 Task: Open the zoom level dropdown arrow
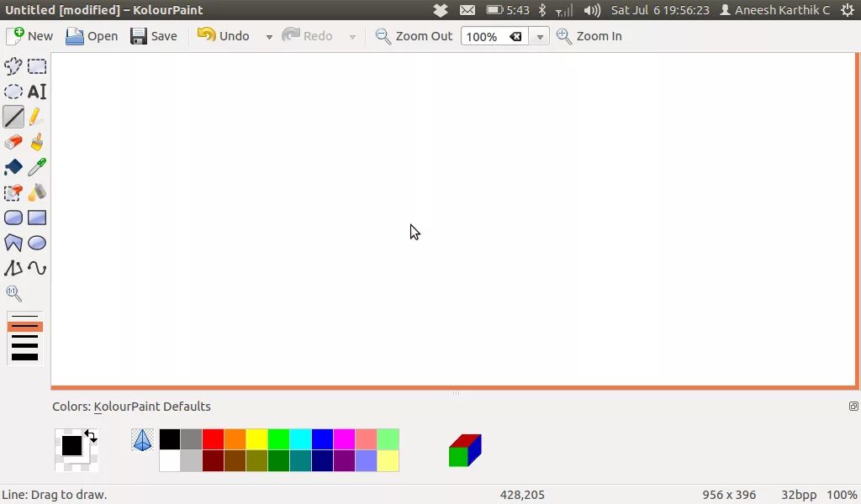(x=540, y=37)
